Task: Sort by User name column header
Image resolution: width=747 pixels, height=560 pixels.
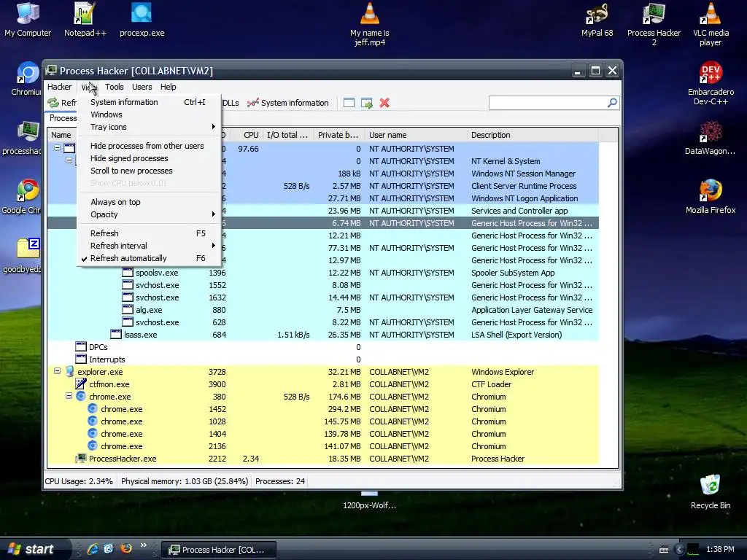Action: pyautogui.click(x=416, y=135)
